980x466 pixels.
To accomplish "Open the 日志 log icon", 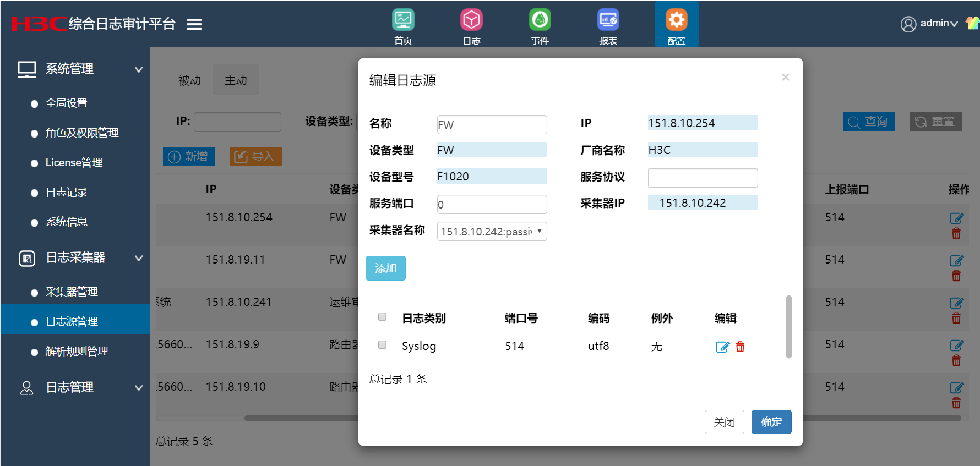I will click(x=471, y=20).
